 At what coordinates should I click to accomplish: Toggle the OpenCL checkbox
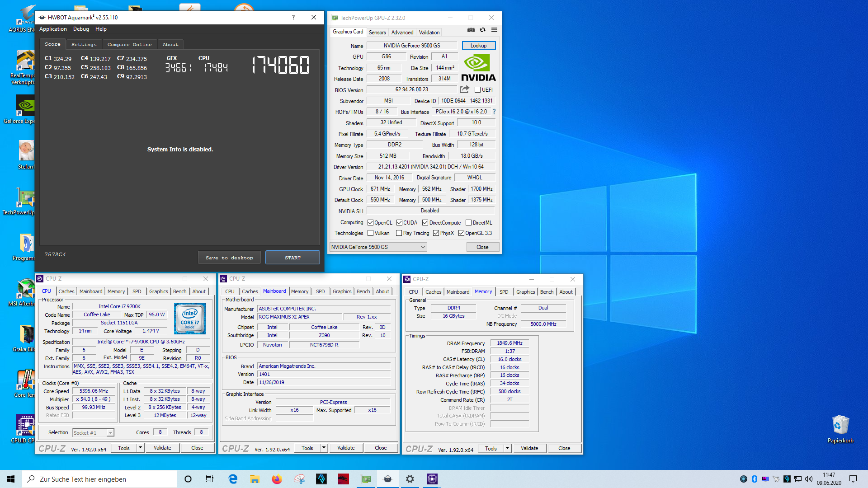click(x=370, y=223)
